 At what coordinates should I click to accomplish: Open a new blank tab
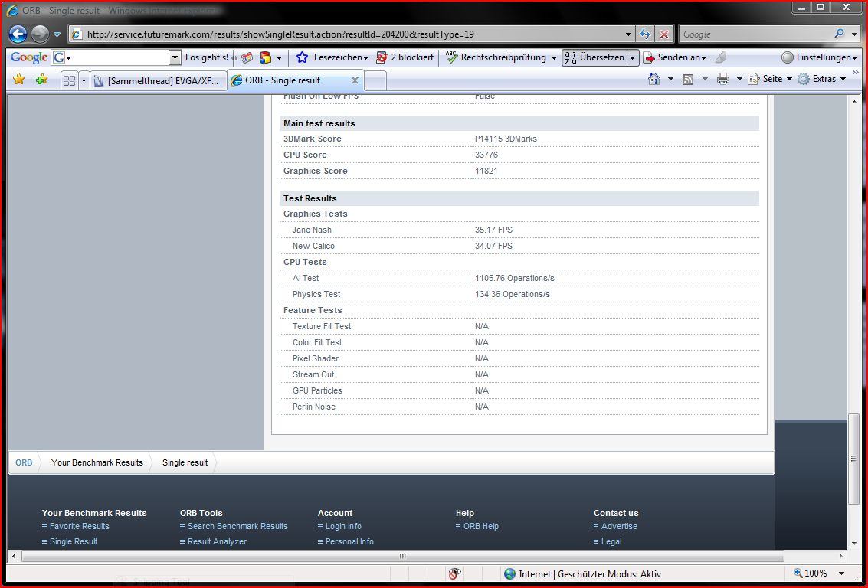click(375, 80)
